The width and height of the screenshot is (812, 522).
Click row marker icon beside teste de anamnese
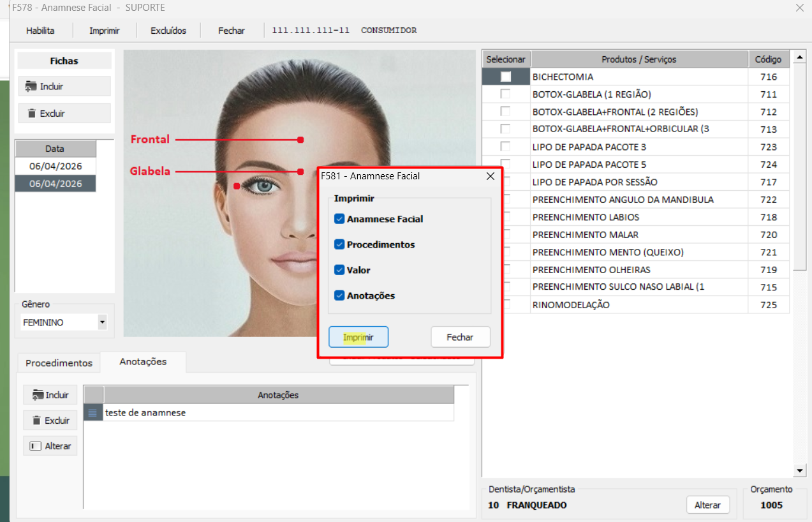click(x=93, y=413)
